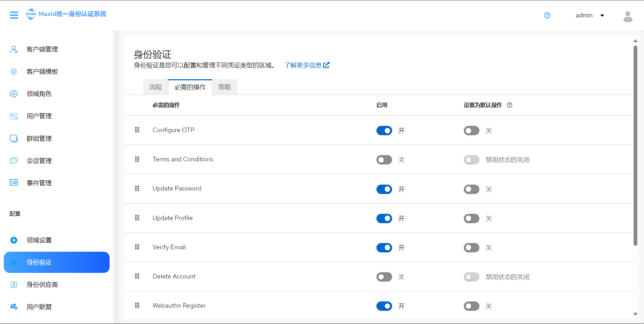Click the 事件管理 icon
The height and width of the screenshot is (324, 644).
(14, 183)
